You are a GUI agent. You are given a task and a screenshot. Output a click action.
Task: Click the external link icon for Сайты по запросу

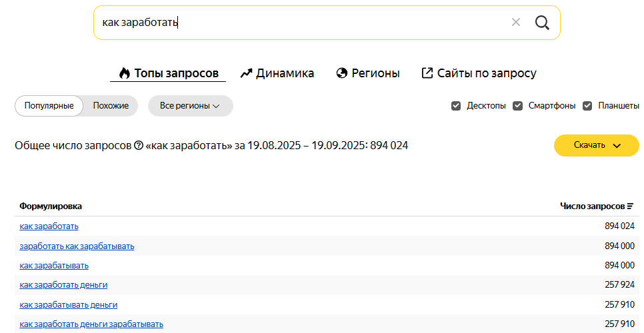pos(427,73)
